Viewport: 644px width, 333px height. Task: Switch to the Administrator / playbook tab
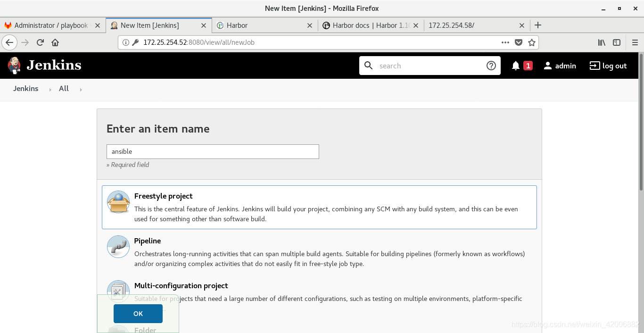click(x=53, y=25)
